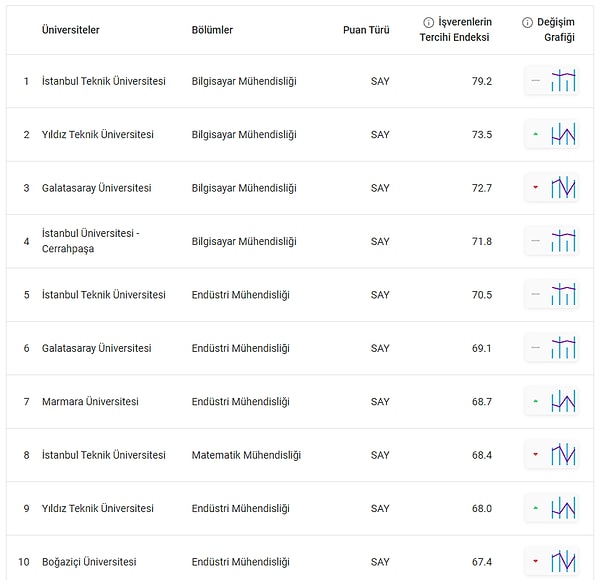The image size is (600, 580).
Task: Click green up arrow on rank 2 row
Action: pos(536,134)
